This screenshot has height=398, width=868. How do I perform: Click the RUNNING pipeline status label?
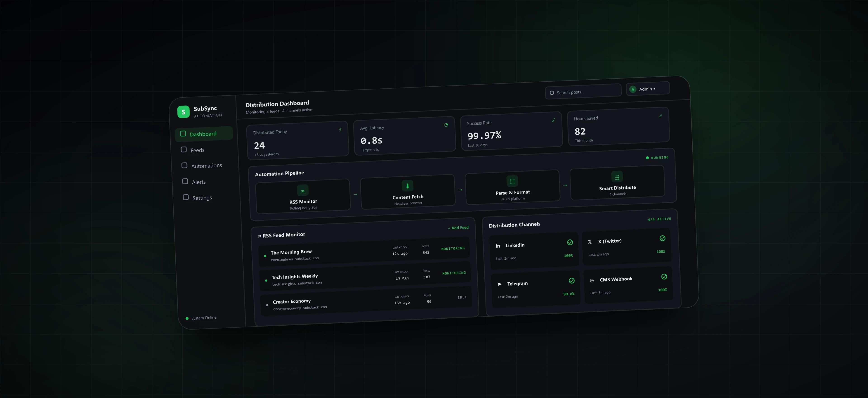[657, 158]
